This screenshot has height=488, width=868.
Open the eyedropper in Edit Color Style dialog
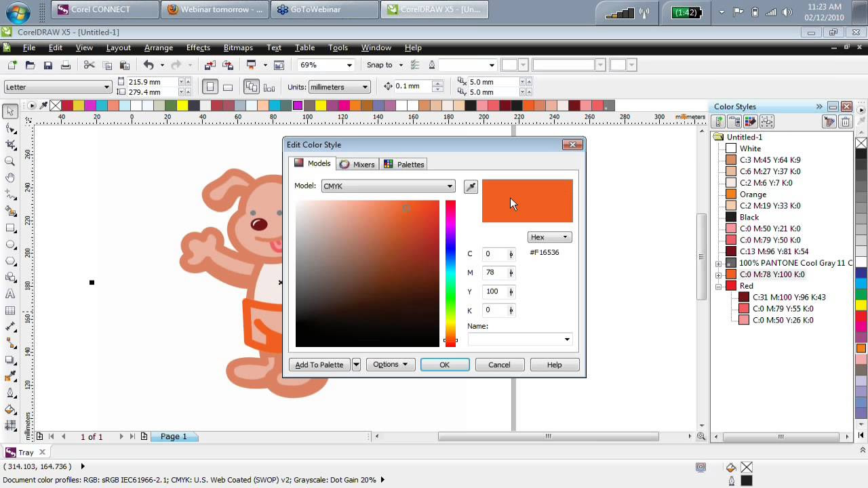click(471, 186)
